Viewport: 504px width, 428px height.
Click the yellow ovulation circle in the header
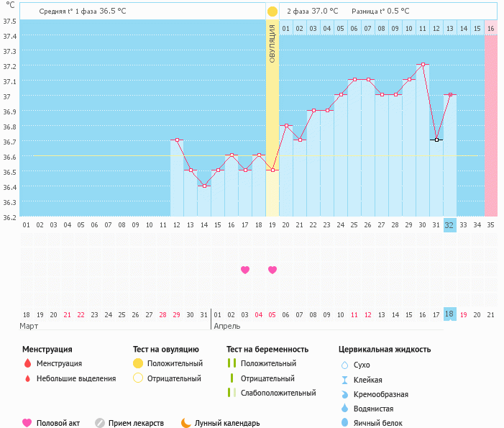[x=272, y=12]
